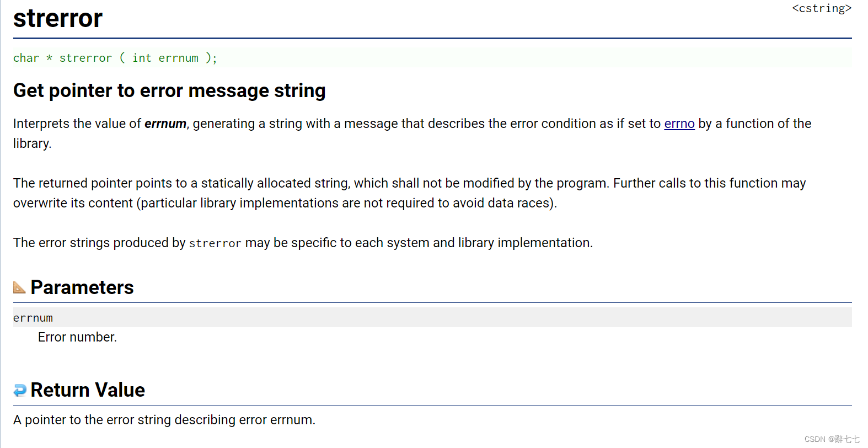Click the bold italic errnum word
The image size is (868, 448).
point(165,124)
